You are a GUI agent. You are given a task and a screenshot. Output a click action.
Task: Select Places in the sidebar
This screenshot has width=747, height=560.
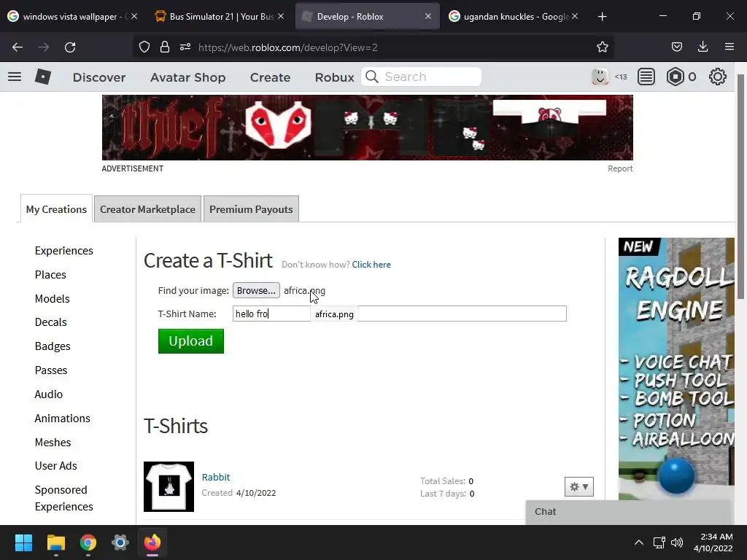[x=50, y=275]
